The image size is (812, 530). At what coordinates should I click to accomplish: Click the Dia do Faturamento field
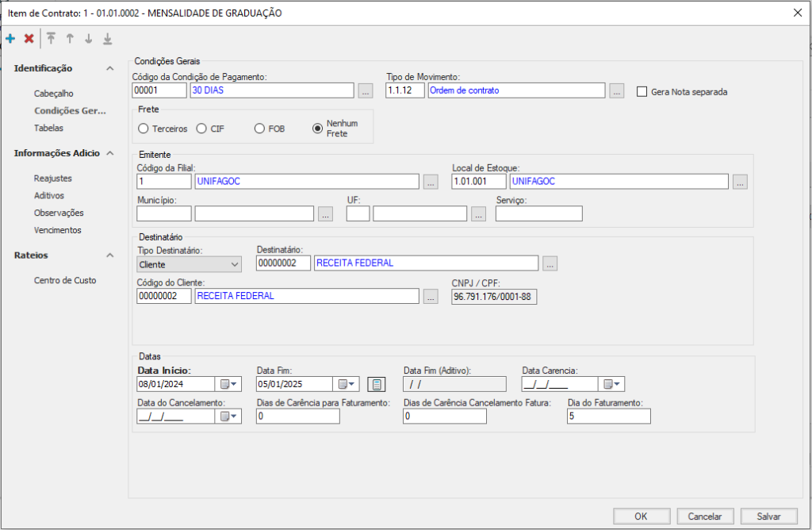click(608, 417)
